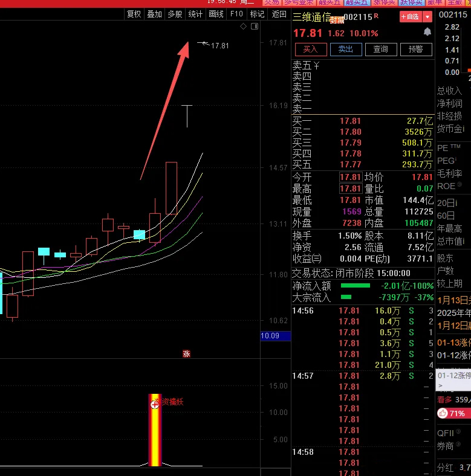
Task: Click the 撤单 cancel order shortcut
Action: pyautogui.click(x=435, y=2)
